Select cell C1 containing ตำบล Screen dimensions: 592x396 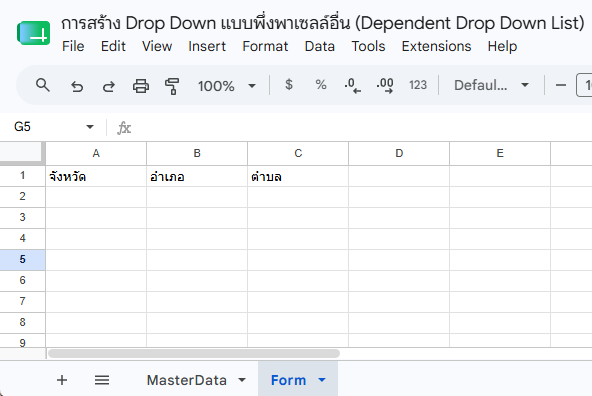(298, 176)
